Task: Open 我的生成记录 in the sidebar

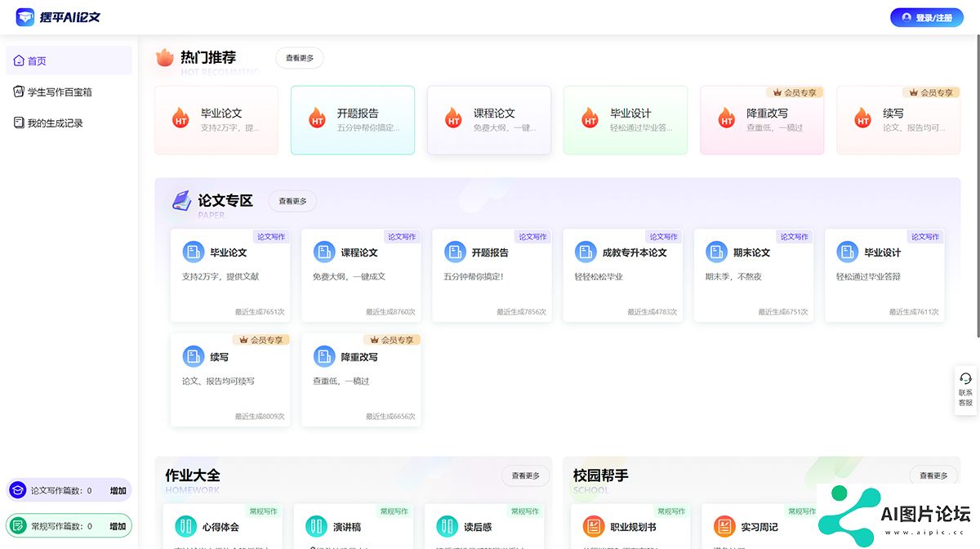Action: [x=69, y=123]
